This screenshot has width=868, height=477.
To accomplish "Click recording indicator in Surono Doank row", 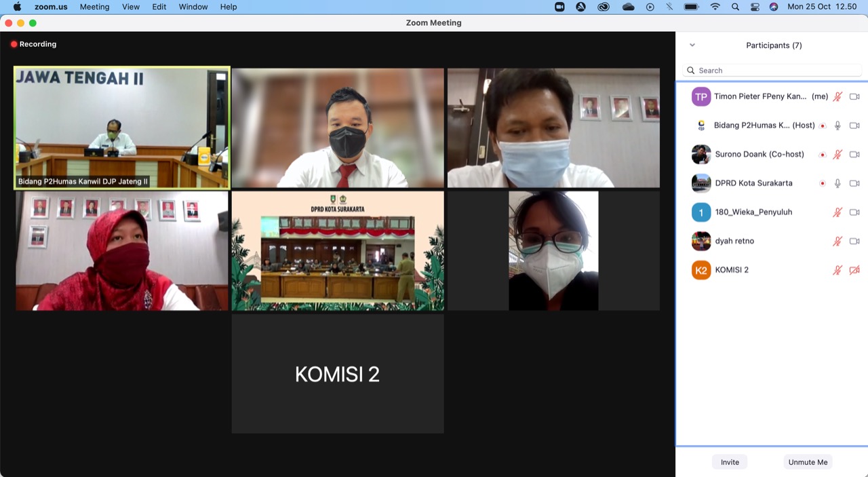I will [x=823, y=155].
